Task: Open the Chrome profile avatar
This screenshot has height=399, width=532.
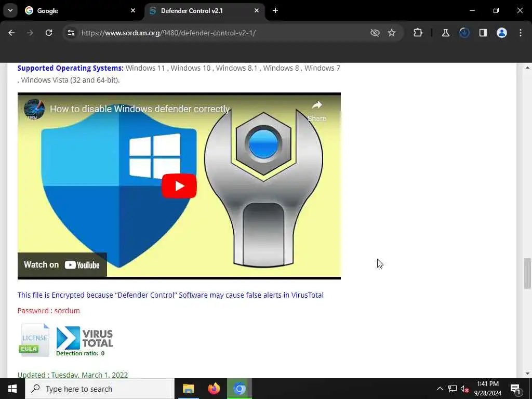Action: point(502,33)
